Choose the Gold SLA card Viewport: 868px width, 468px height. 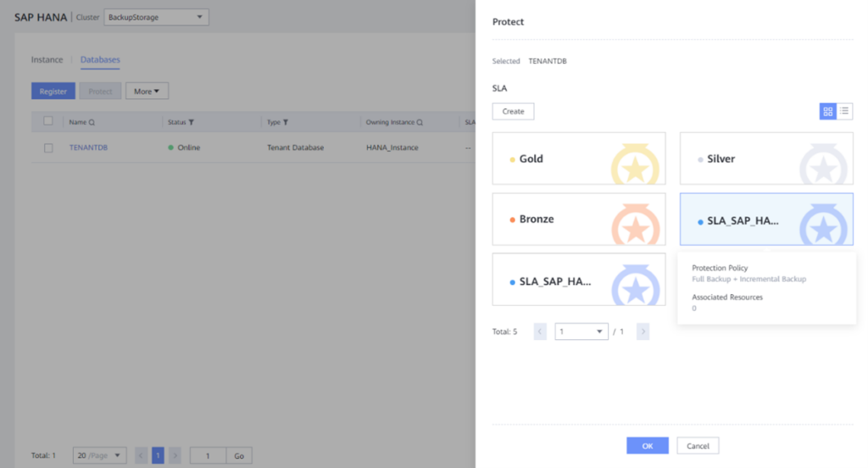pos(578,159)
